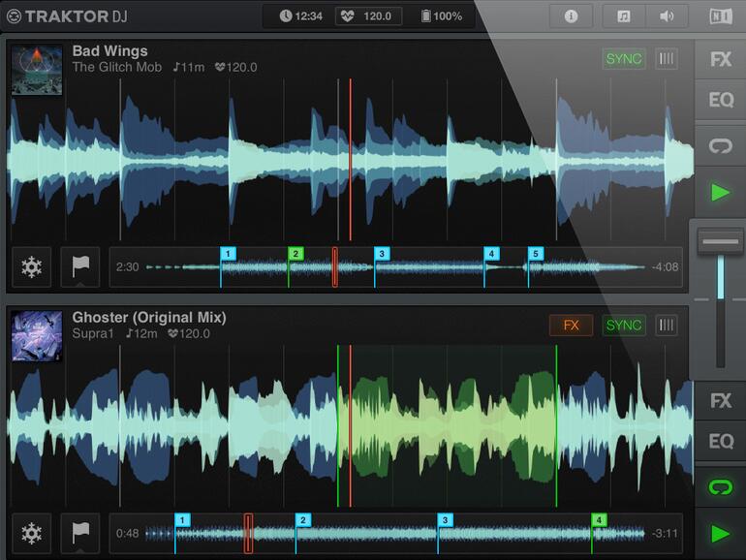The image size is (746, 560).
Task: Click the Bad Wings main waveform
Action: pyautogui.click(x=350, y=160)
